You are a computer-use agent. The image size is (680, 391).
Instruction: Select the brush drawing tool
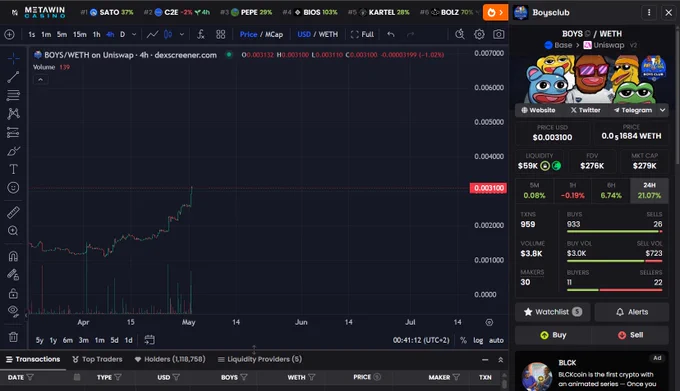coord(13,151)
